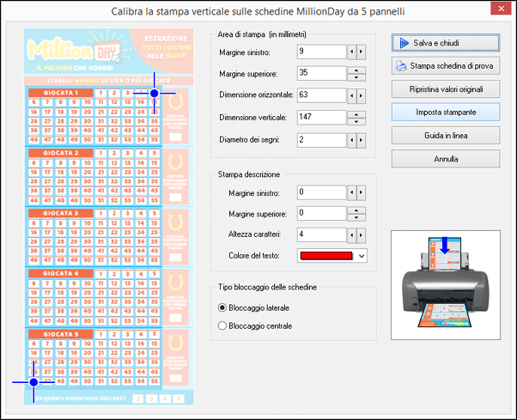The width and height of the screenshot is (517, 420).
Task: Click Ripristina valori originali button
Action: coord(444,88)
